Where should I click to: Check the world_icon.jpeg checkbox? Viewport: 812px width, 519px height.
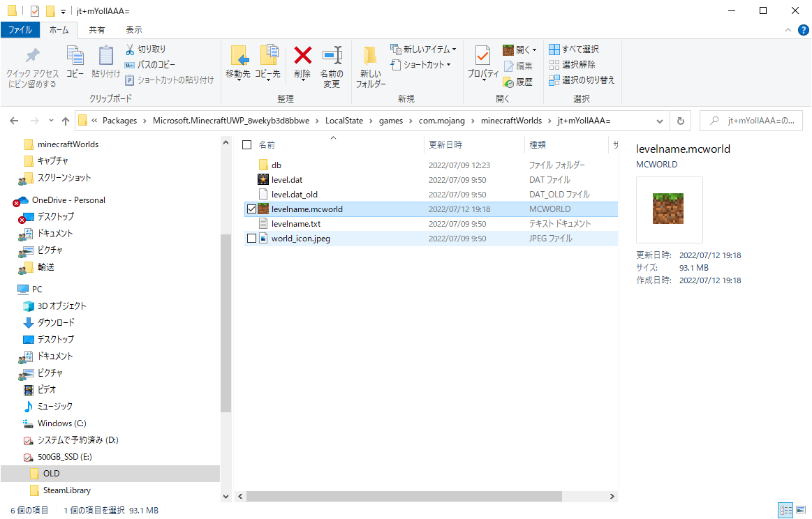point(251,239)
